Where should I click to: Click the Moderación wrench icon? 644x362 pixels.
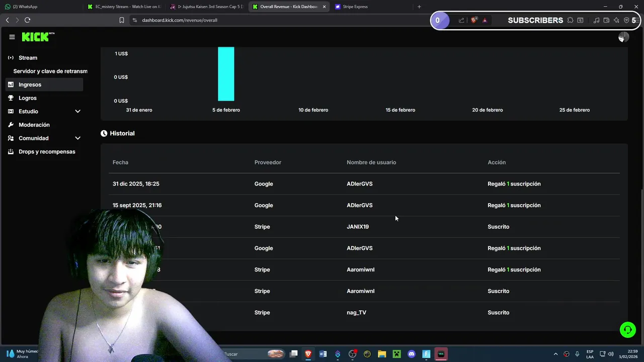click(11, 125)
